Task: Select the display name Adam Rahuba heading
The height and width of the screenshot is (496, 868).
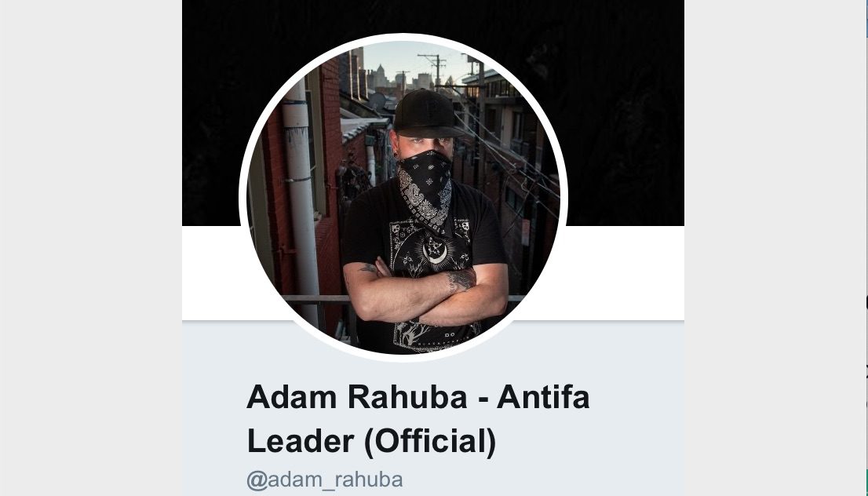Action: point(418,419)
